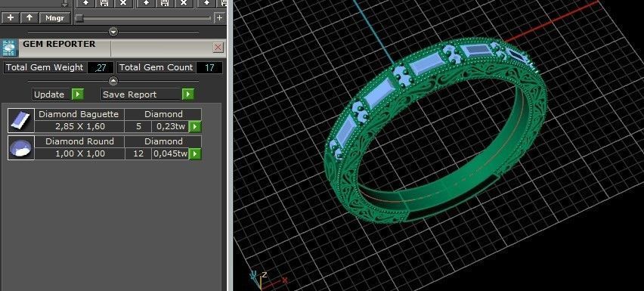Click the Total Gem Weight label
Viewport: 644px width, 291px height.
pos(45,68)
